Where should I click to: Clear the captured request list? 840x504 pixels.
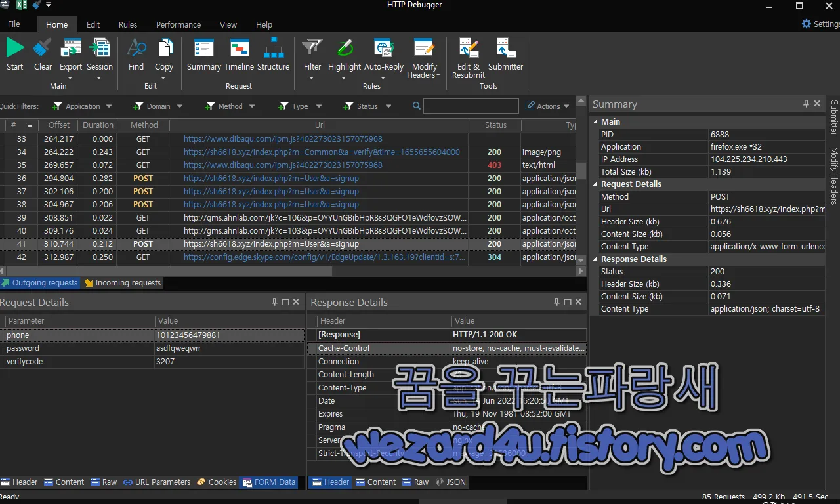tap(43, 55)
